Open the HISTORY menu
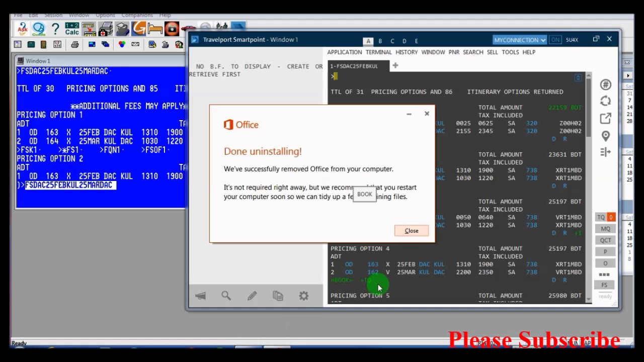 (407, 52)
